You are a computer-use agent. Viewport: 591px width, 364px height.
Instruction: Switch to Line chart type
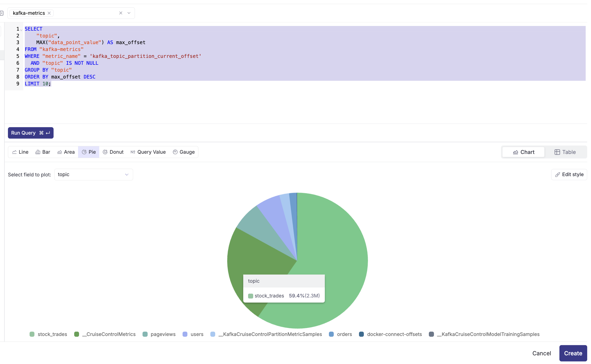click(x=20, y=152)
